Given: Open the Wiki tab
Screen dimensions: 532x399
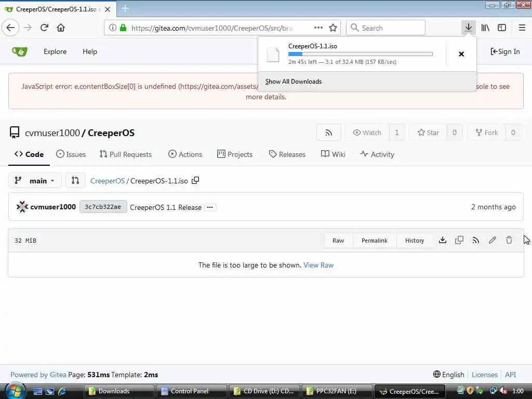Looking at the screenshot, I should click(x=333, y=154).
